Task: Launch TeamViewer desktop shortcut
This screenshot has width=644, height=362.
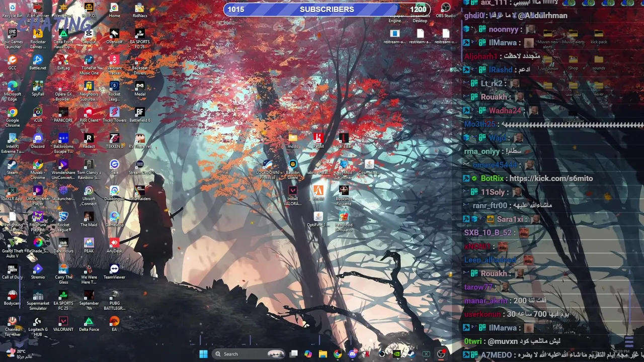Action: [114, 272]
